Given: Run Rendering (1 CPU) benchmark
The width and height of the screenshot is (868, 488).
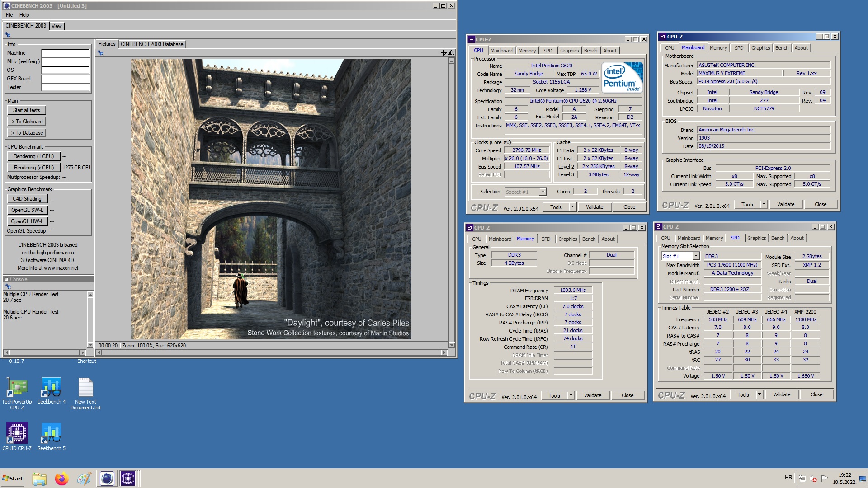Looking at the screenshot, I should pyautogui.click(x=34, y=156).
